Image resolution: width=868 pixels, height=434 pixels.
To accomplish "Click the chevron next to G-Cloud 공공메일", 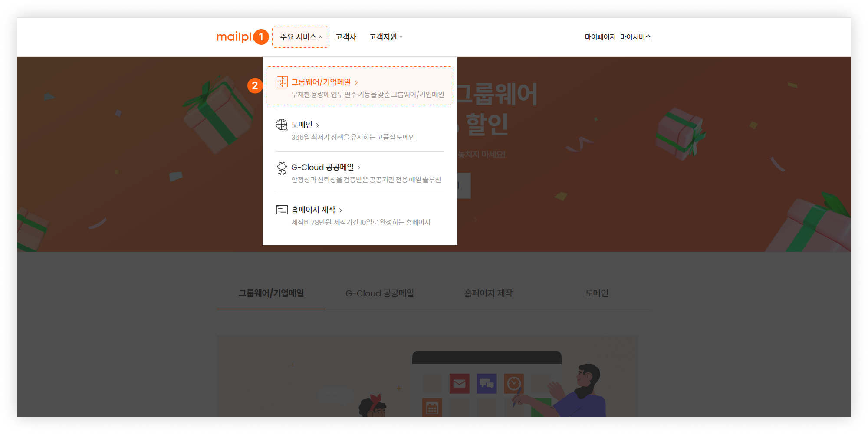I will click(x=359, y=168).
